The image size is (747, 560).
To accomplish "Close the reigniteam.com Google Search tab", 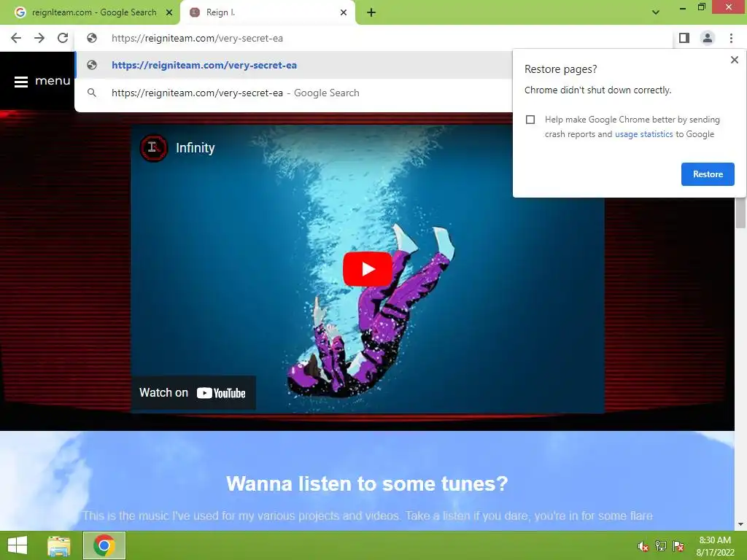I will pyautogui.click(x=169, y=12).
